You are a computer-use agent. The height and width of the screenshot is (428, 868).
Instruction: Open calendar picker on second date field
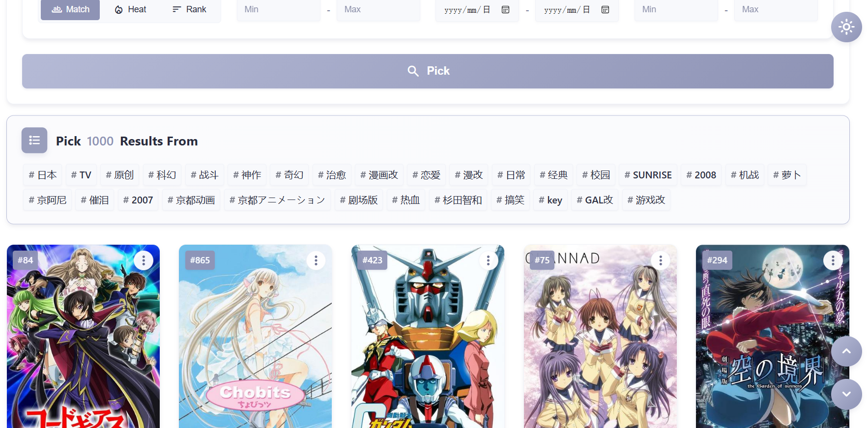tap(605, 9)
